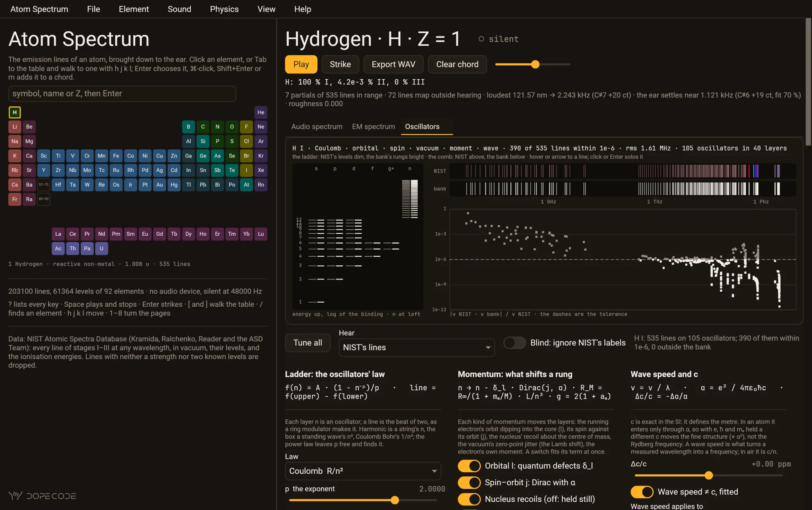Click the volume slider next to Clear chord
Viewport: 812px width, 510px height.
coord(533,65)
